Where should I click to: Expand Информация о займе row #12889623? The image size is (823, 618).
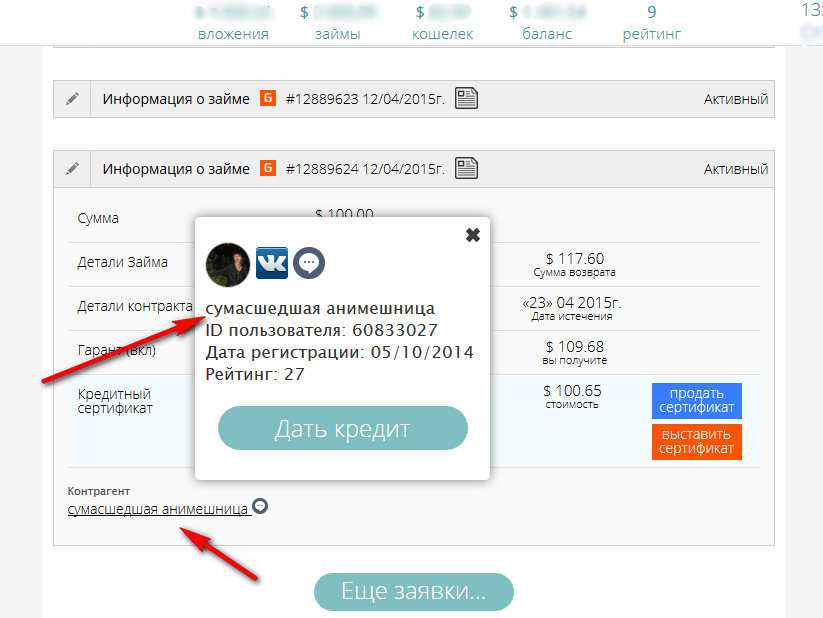point(176,99)
